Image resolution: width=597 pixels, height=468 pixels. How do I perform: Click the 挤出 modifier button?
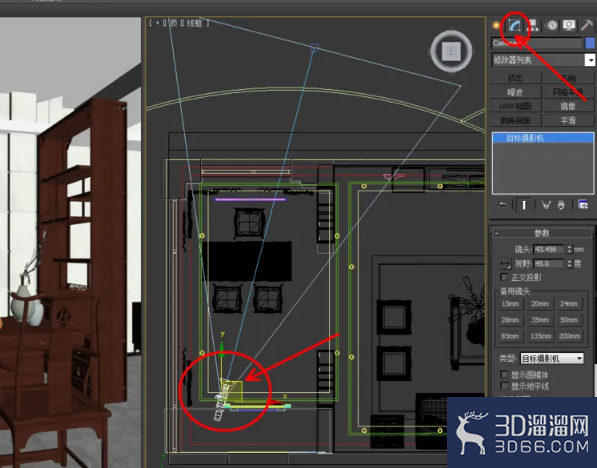point(516,78)
